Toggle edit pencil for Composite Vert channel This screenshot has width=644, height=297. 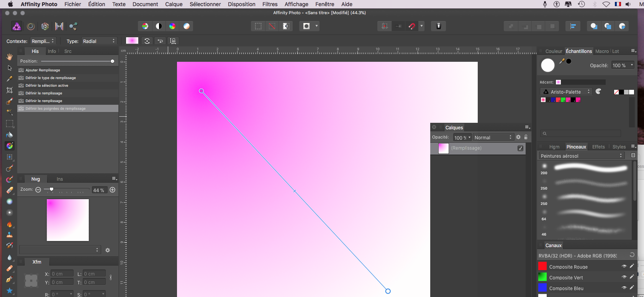tap(632, 277)
